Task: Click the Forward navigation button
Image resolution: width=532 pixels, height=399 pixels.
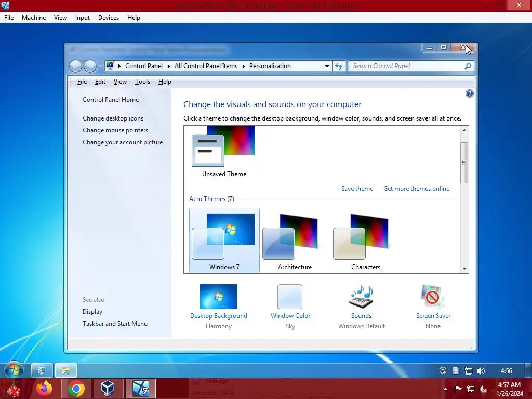Action: coord(90,66)
